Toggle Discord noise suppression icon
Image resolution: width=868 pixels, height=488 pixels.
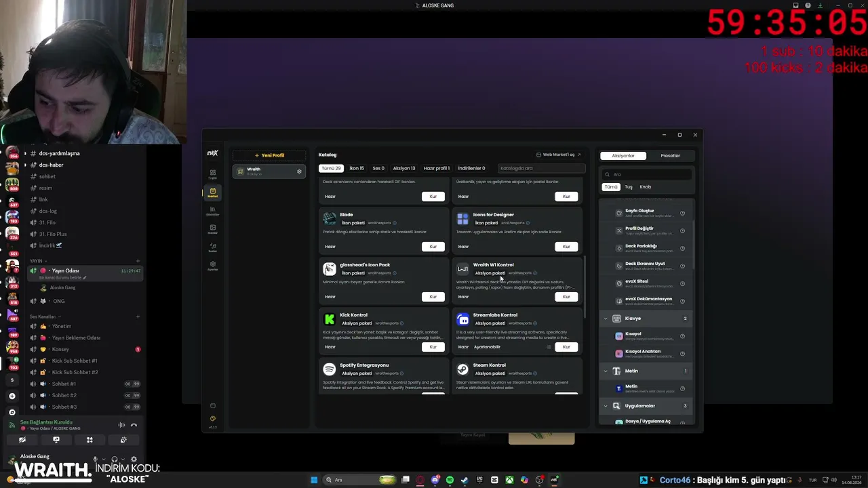tap(121, 425)
